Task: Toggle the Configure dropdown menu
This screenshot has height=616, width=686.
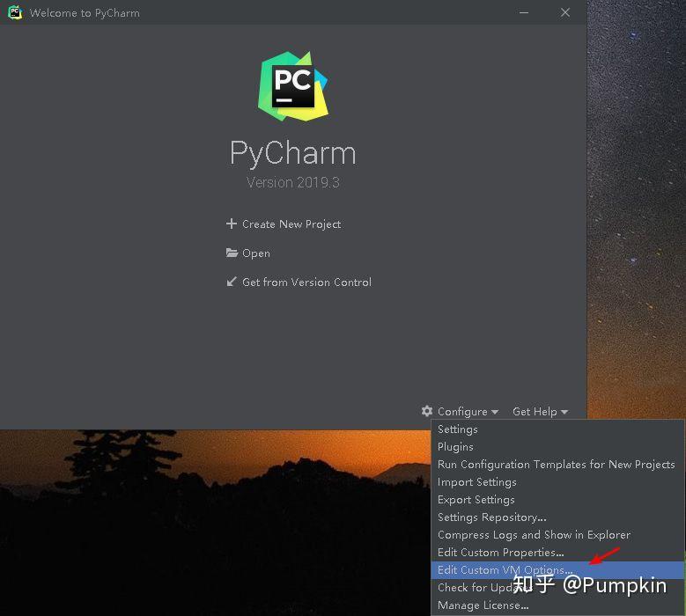Action: 468,411
